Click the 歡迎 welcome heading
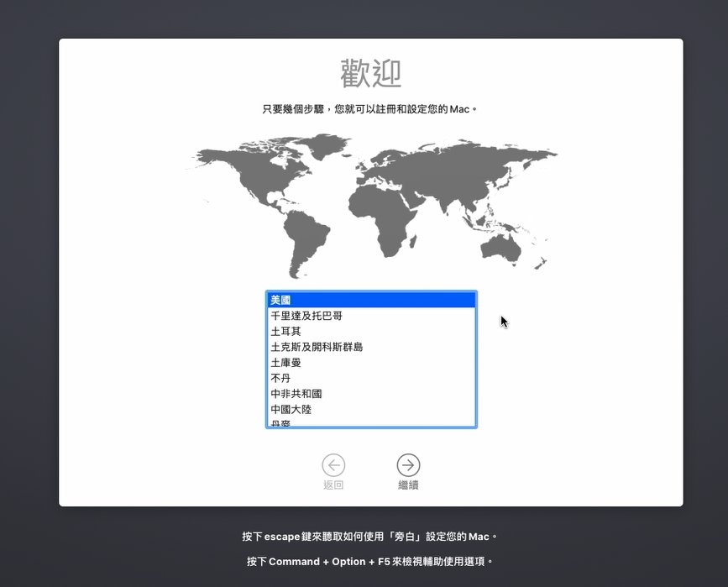The image size is (728, 587). pyautogui.click(x=370, y=75)
